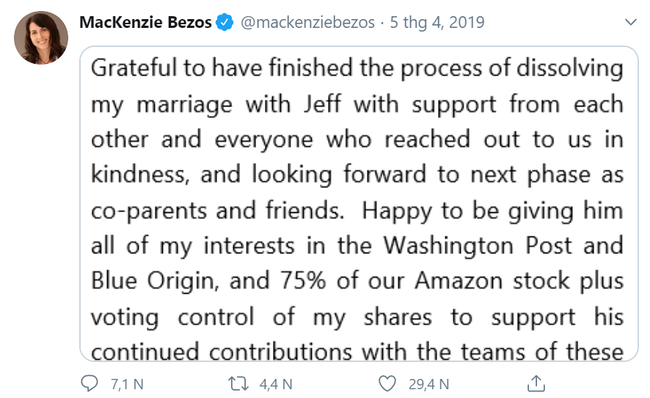Like the tweet with the heart icon
650x398 pixels.
point(387,383)
